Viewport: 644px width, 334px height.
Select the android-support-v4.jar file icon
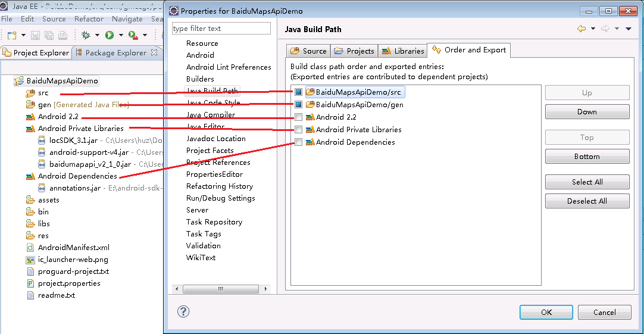tap(42, 152)
